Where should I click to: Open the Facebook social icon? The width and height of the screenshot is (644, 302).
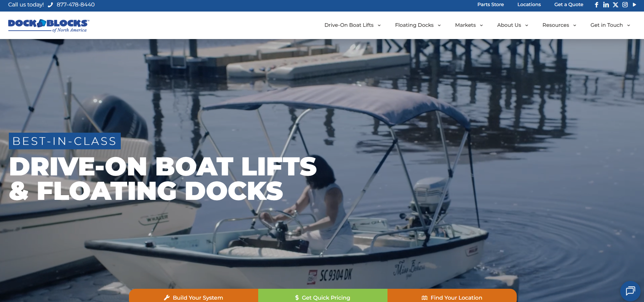click(x=596, y=5)
